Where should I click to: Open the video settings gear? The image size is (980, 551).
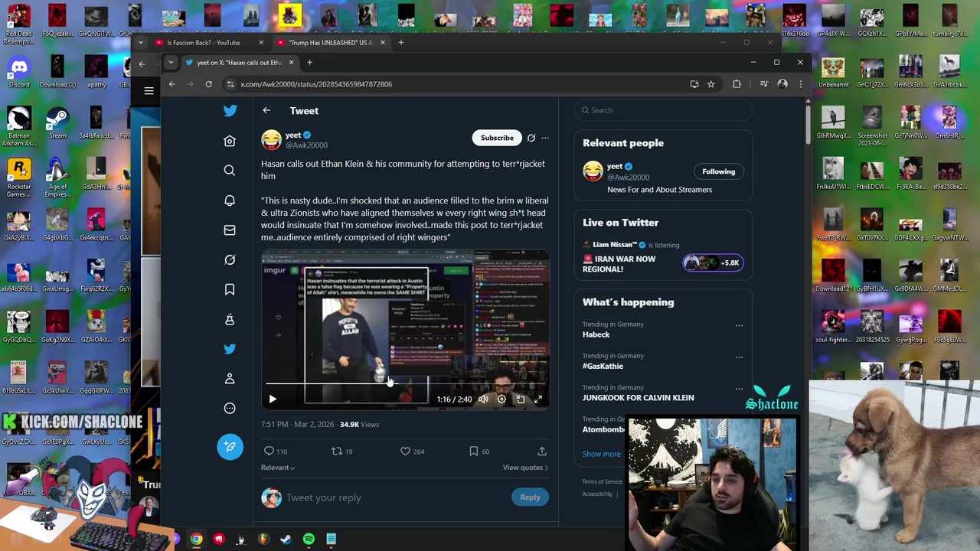click(501, 399)
